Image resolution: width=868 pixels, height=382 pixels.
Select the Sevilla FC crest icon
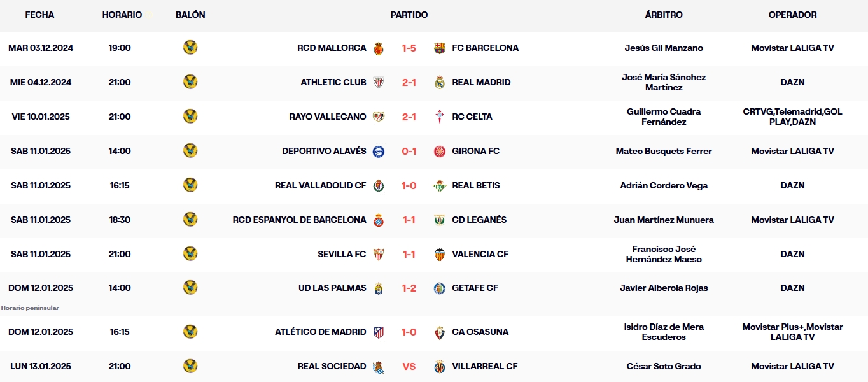click(x=379, y=254)
